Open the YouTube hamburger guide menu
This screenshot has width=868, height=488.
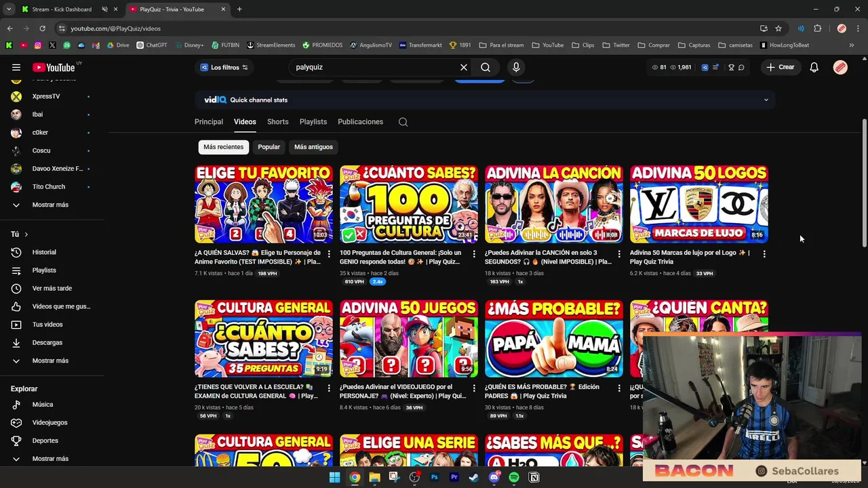(x=16, y=67)
